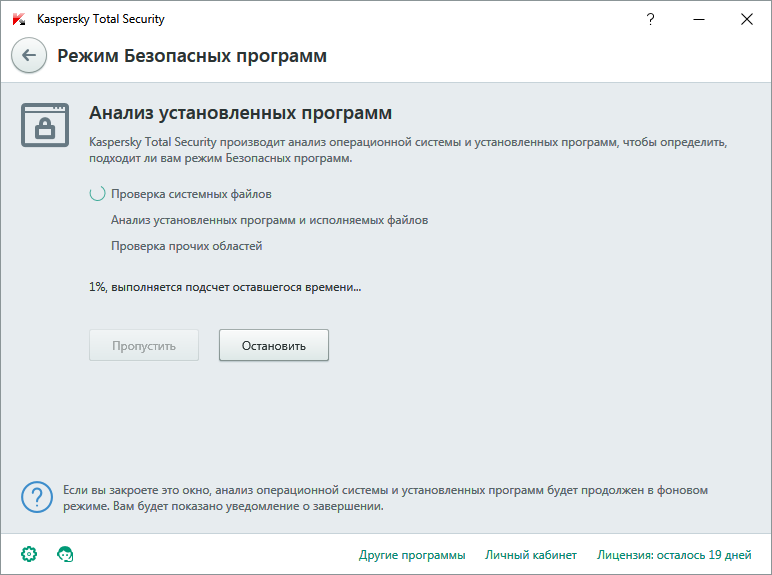This screenshot has width=772, height=575.
Task: Stop the analysis with Остановить button
Action: [x=274, y=345]
